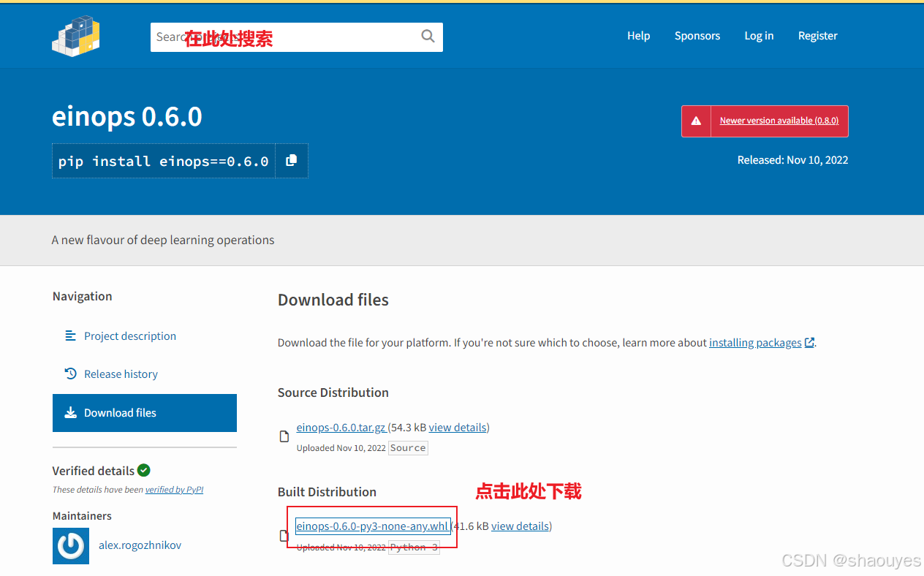The height and width of the screenshot is (576, 924).
Task: Click the green verified checkmark icon
Action: pos(144,470)
